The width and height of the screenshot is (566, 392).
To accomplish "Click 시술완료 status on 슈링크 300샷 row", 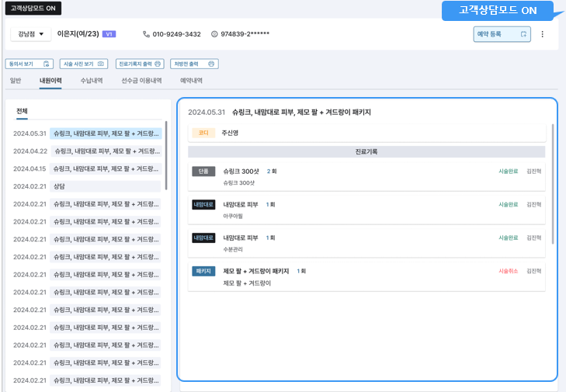I will click(509, 172).
